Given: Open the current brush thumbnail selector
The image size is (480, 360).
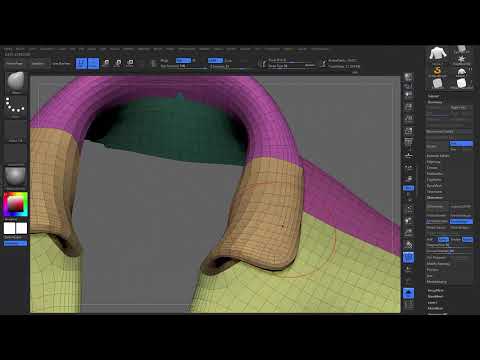Looking at the screenshot, I should tap(16, 83).
